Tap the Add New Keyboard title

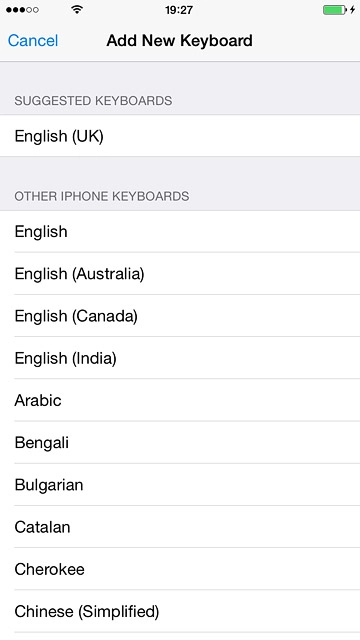pos(180,41)
